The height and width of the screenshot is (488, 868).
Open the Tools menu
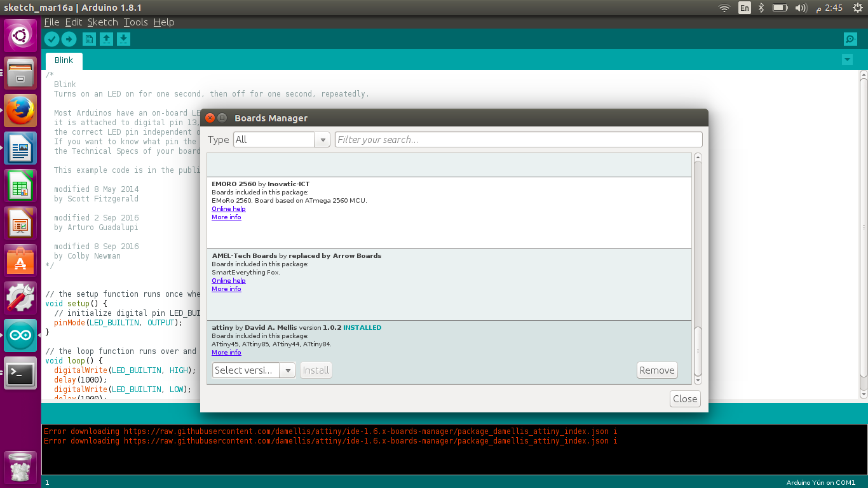135,22
